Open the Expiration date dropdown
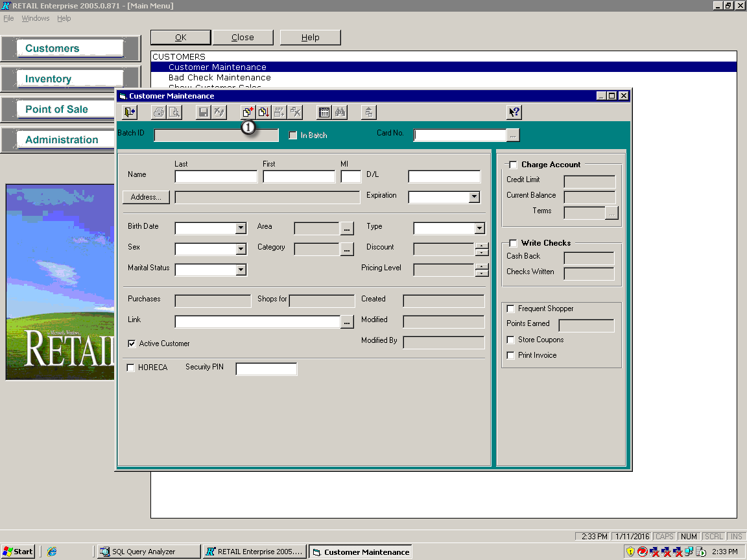This screenshot has height=560, width=747. click(x=473, y=196)
